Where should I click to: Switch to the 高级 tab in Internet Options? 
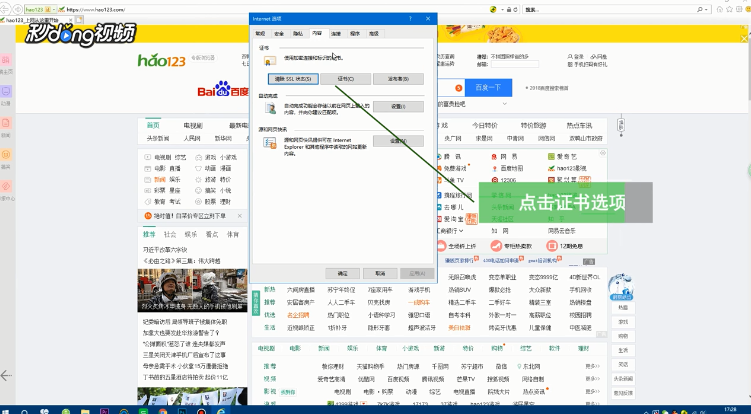(x=374, y=34)
